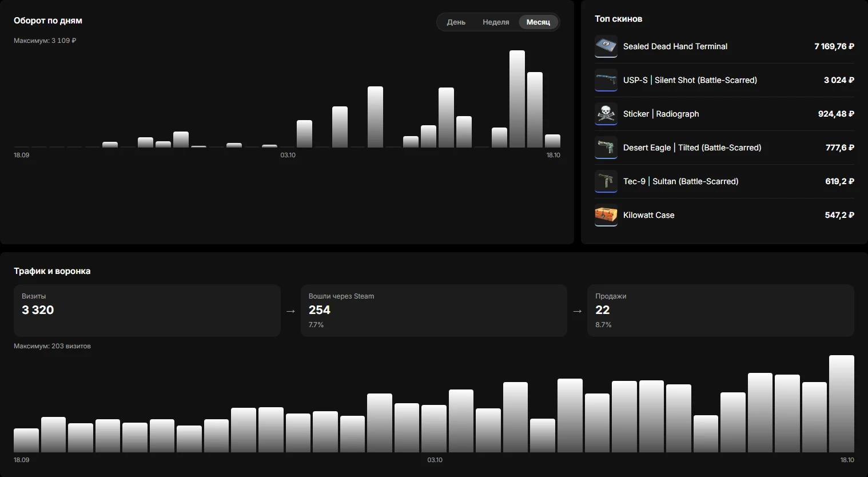Open Sealed Dead Hand Terminal item name
Image resolution: width=868 pixels, height=477 pixels.
pos(675,46)
